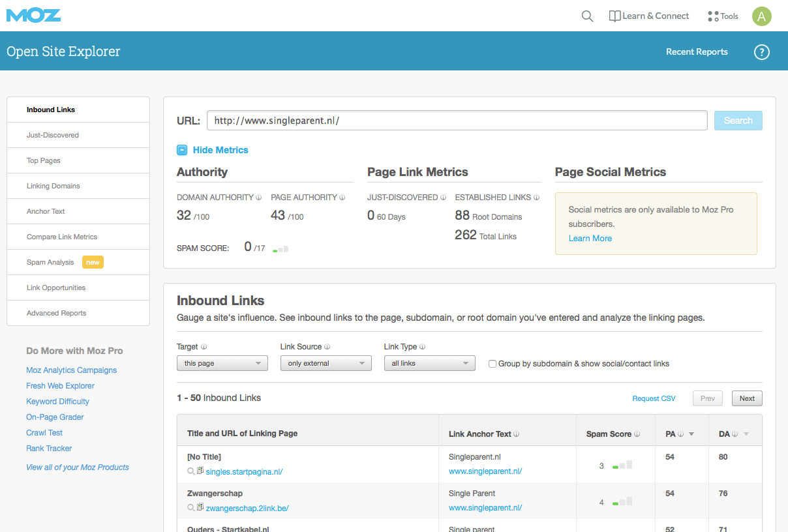
Task: Open On-Page Grader link
Action: pyautogui.click(x=55, y=417)
